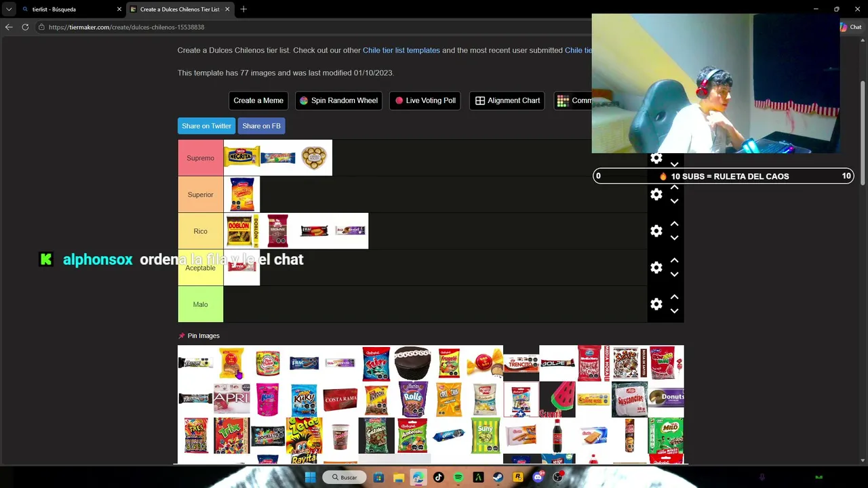The width and height of the screenshot is (868, 488).
Task: Click the Create a Meme button
Action: pyautogui.click(x=258, y=100)
